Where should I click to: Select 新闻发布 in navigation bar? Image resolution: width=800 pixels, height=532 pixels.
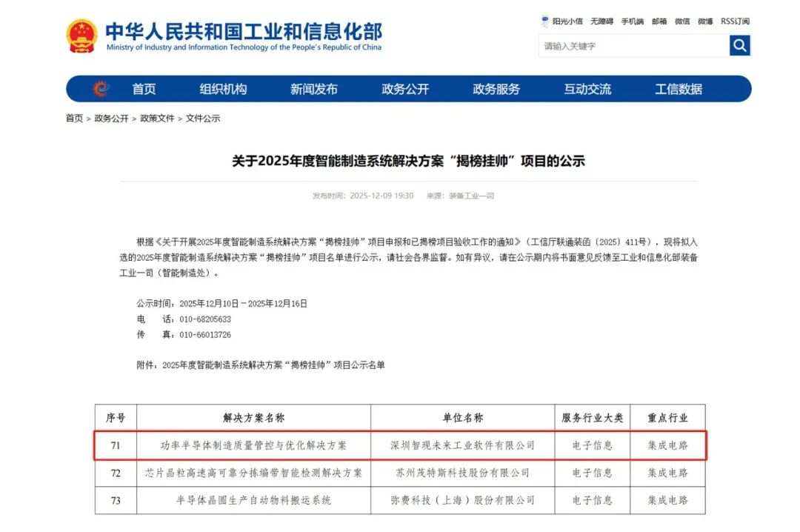(314, 89)
